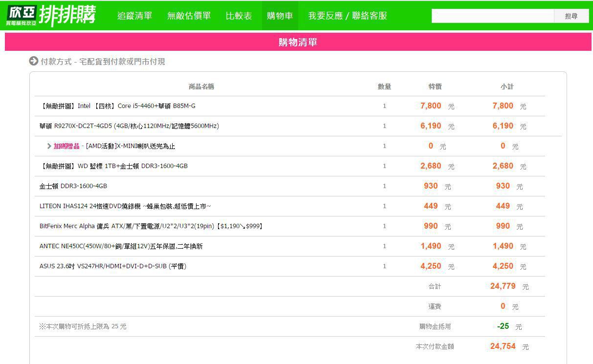Click the 商品名稱 column header

coord(201,86)
